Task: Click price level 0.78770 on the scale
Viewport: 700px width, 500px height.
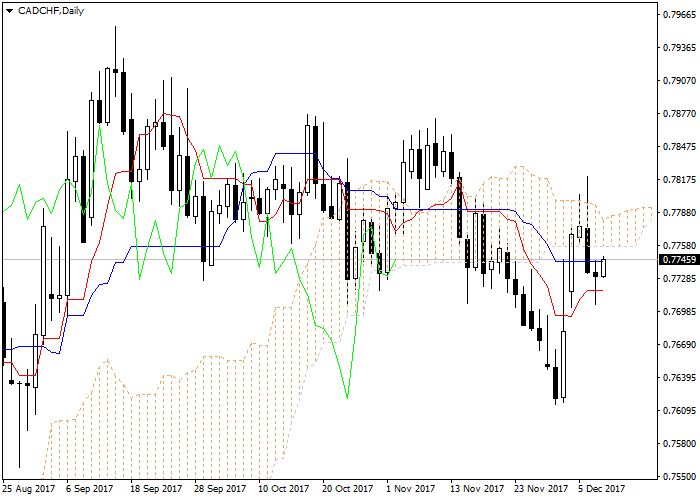Action: (x=679, y=113)
